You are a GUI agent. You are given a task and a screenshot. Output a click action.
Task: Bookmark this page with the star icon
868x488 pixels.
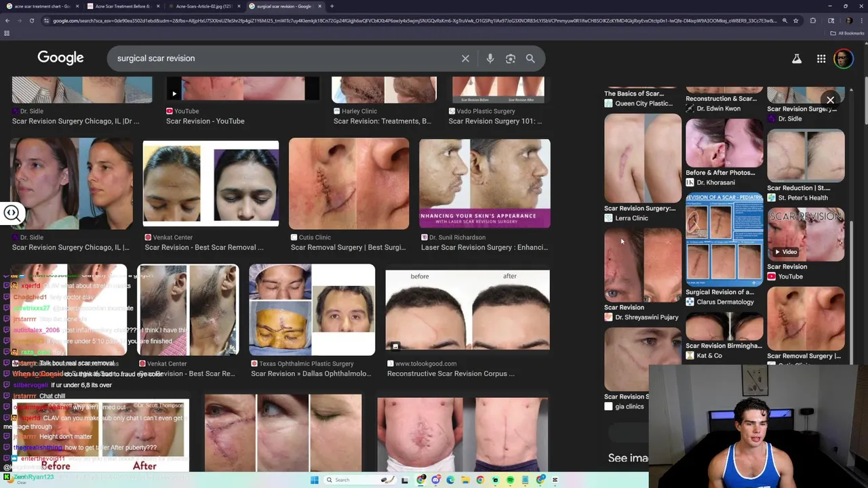click(x=795, y=20)
